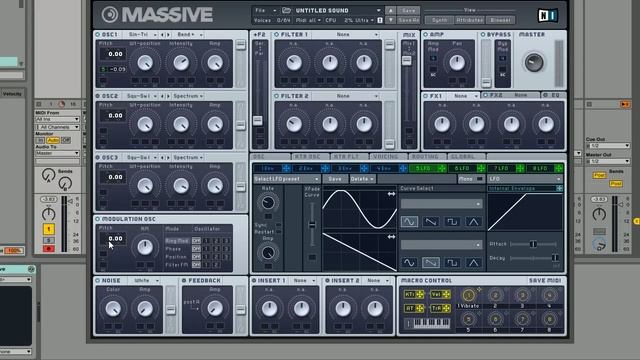Click the Master volume knob
640x360 pixels.
click(x=533, y=62)
